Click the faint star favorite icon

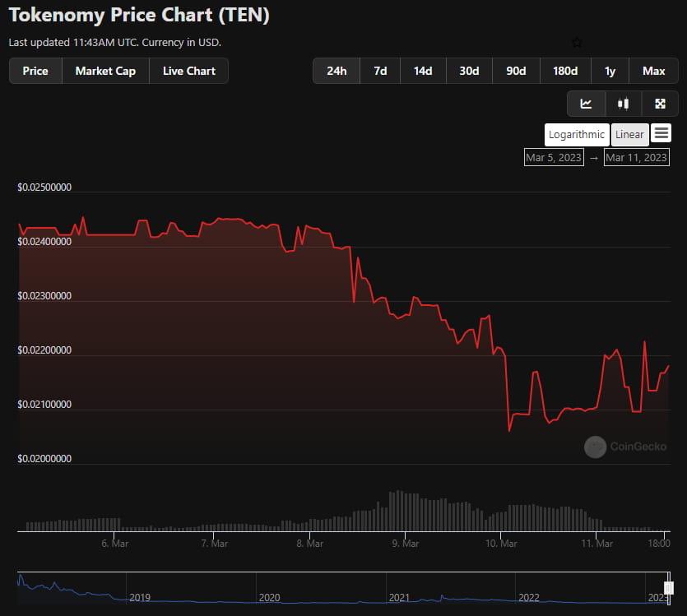pyautogui.click(x=577, y=43)
